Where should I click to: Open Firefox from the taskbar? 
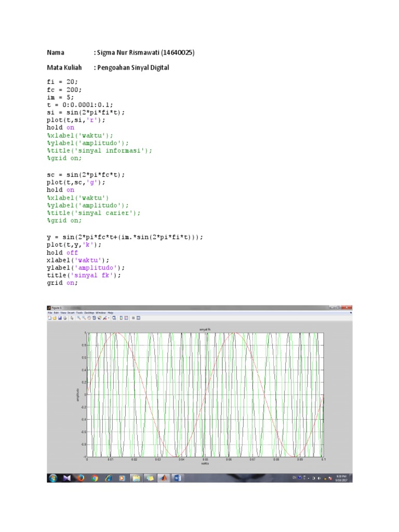(x=81, y=478)
